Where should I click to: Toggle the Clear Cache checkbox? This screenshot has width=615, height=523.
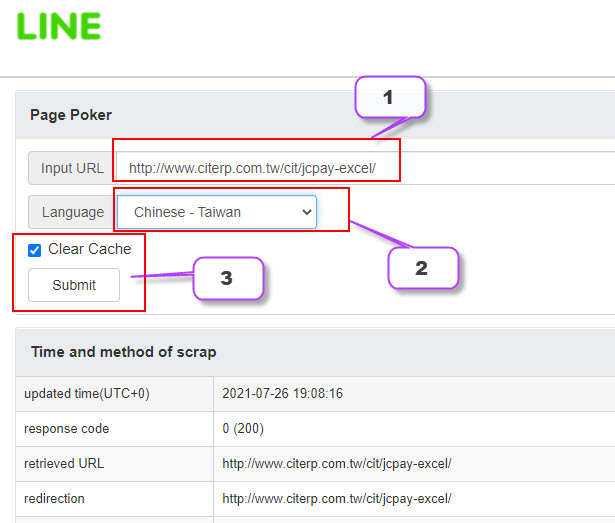[x=35, y=250]
